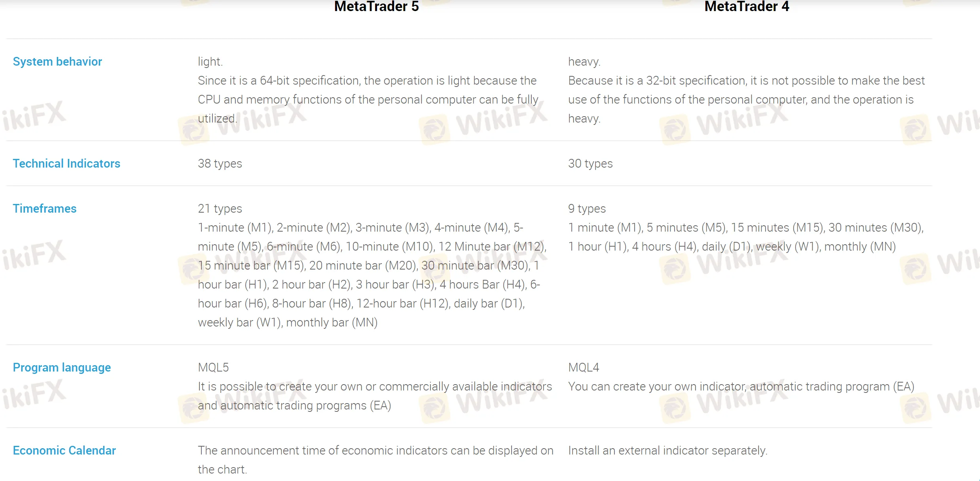Open the System behavior link

(x=57, y=61)
